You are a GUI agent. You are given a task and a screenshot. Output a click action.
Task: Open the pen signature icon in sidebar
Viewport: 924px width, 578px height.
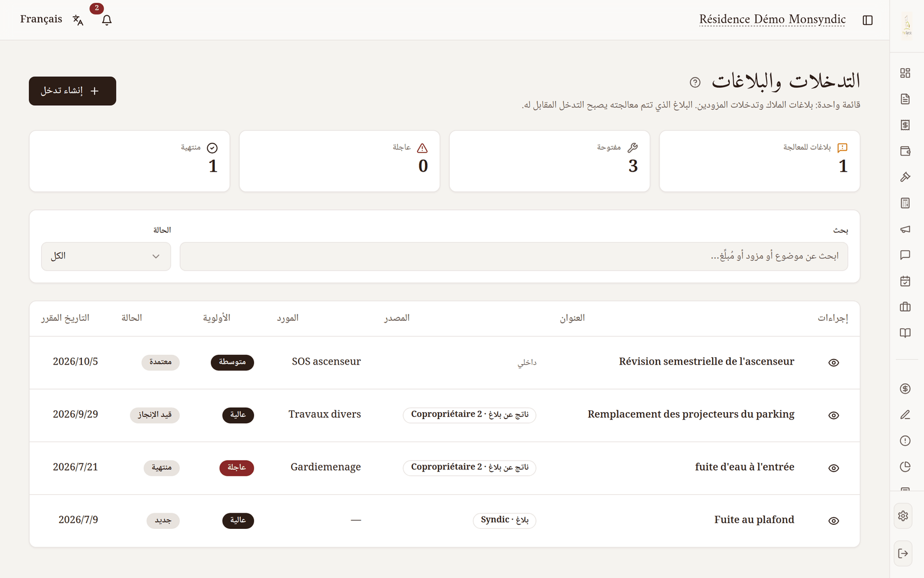click(905, 414)
